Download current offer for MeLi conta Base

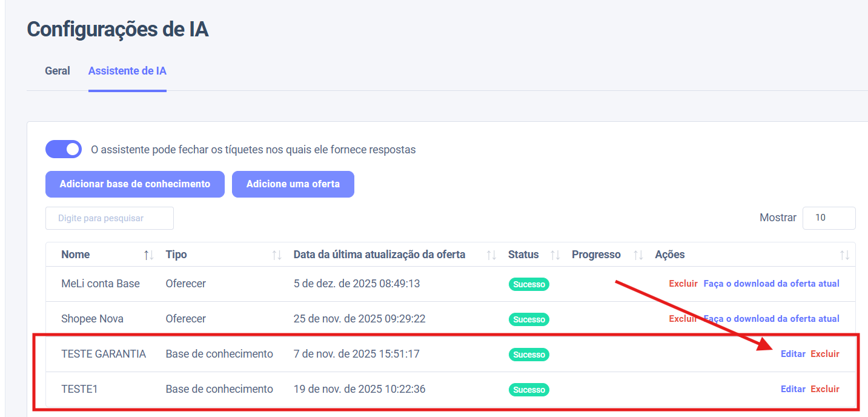(771, 284)
